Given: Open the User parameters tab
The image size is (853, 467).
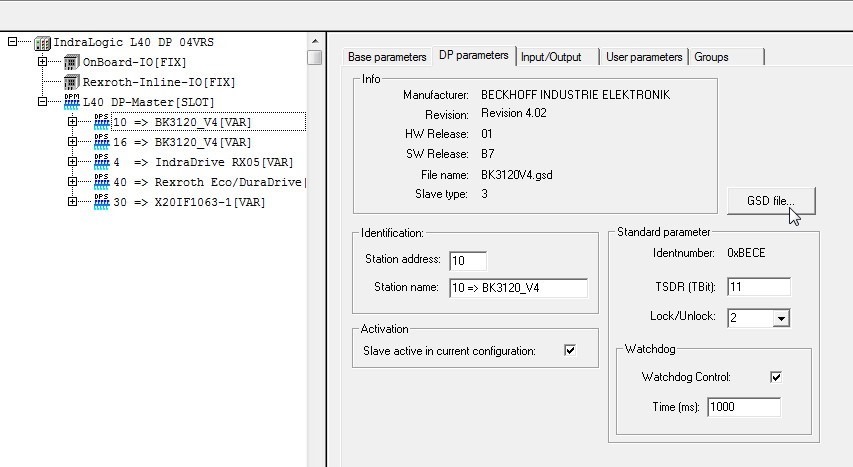Looking at the screenshot, I should pyautogui.click(x=644, y=57).
